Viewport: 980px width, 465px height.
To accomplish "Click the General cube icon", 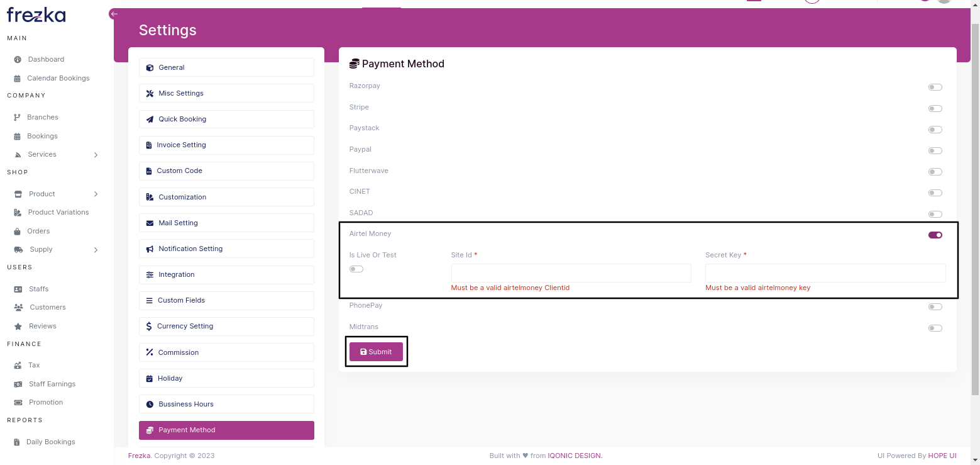I will 150,68.
